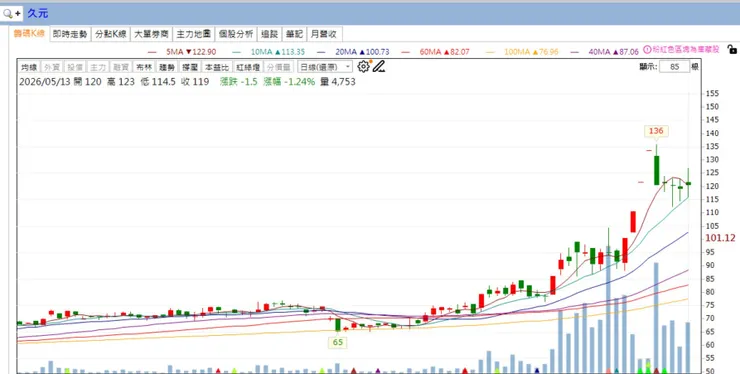
Task: Click the green candle above the 65 label
Action: tap(338, 325)
